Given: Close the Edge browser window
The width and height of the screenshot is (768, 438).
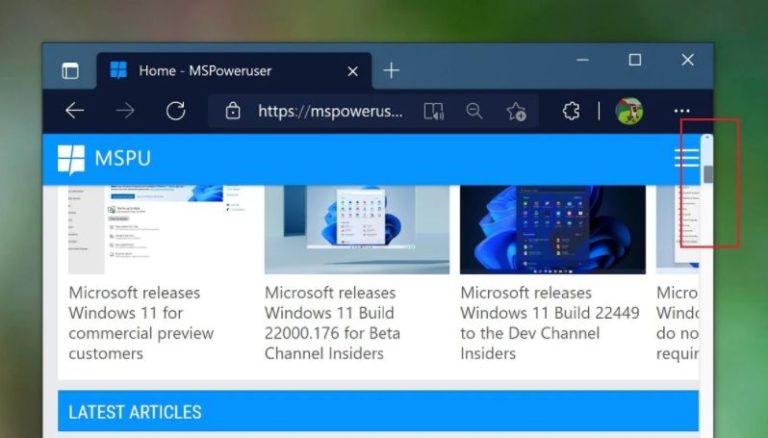Looking at the screenshot, I should [x=687, y=60].
